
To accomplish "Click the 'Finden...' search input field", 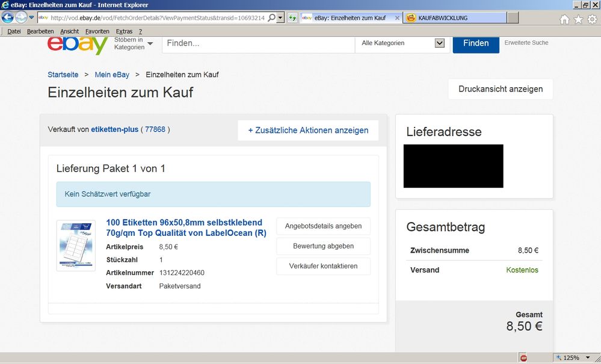I will click(258, 43).
